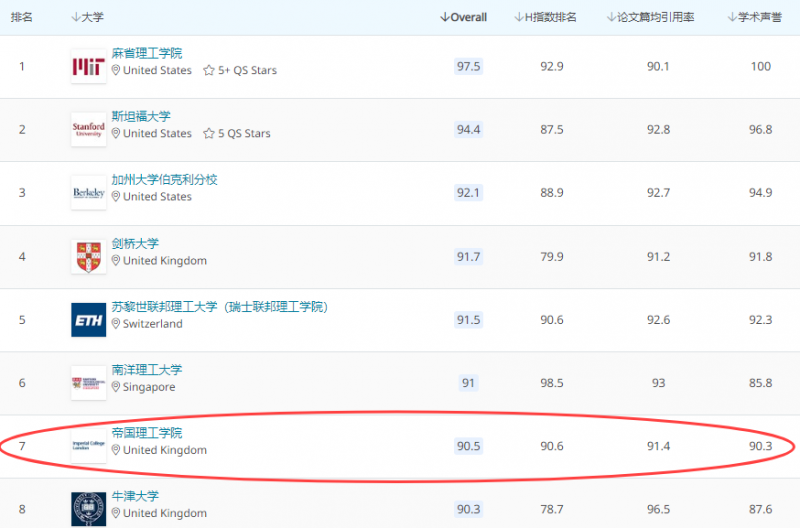Open the 加州大学伯克利分校 link

[165, 180]
